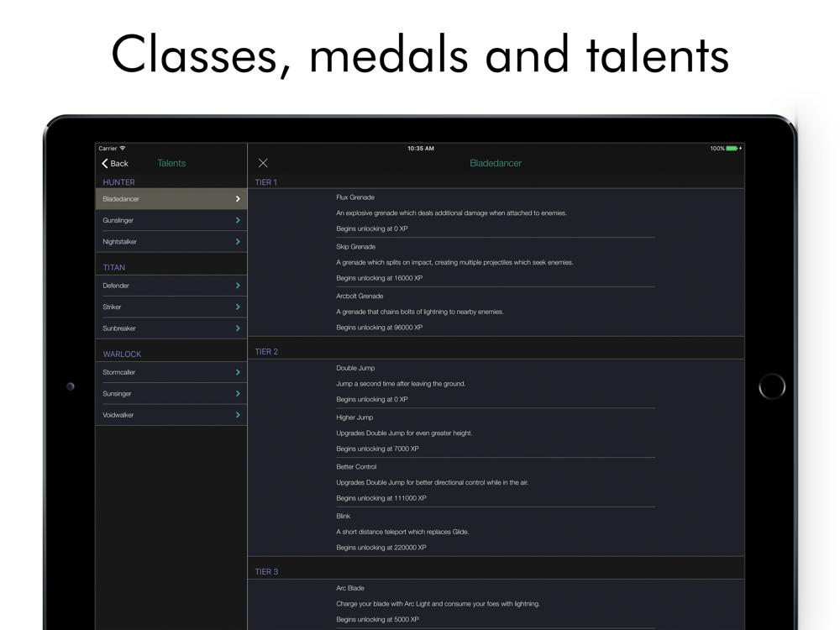
Task: Select the Arcbolt Grenade talent name
Action: coord(360,296)
